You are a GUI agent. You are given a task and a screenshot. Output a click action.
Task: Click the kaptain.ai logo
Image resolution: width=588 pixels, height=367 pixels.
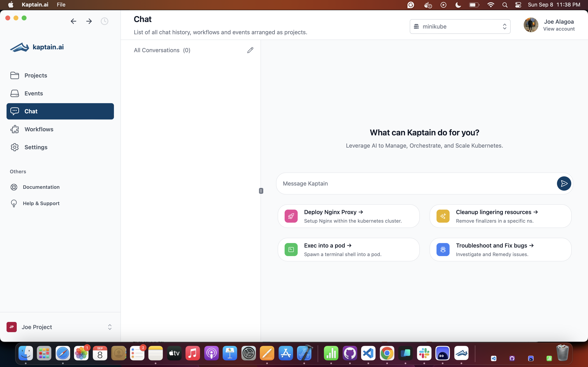(x=37, y=47)
